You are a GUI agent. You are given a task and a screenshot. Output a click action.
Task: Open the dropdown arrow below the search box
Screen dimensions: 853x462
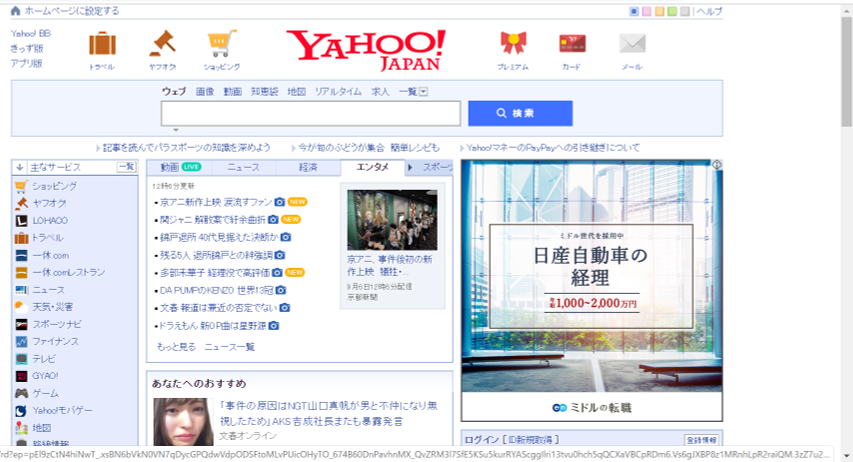tap(176, 130)
